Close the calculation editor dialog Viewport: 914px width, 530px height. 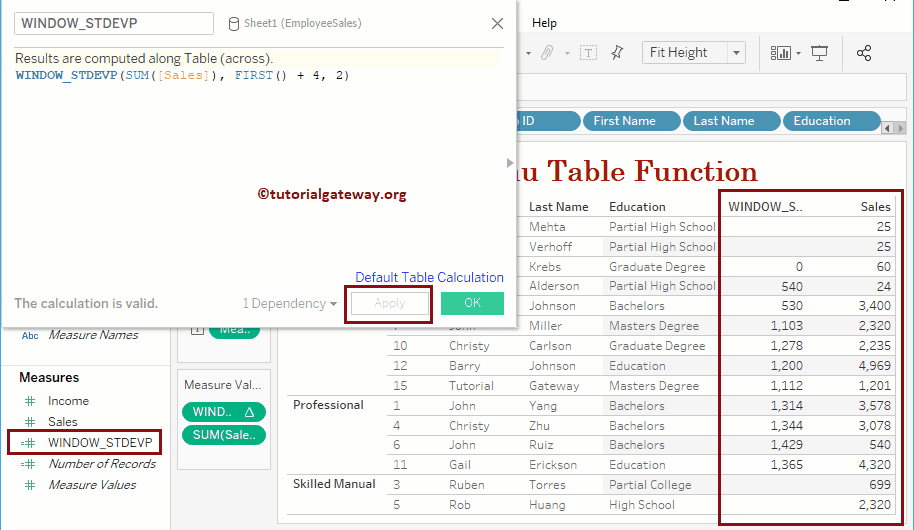[x=497, y=23]
